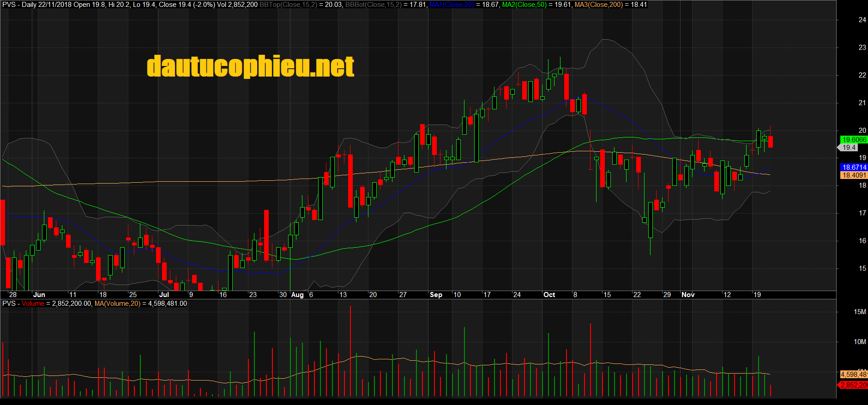Screen dimensions: 868x405
Task: Click the 19.4 last price marker
Action: [x=849, y=148]
